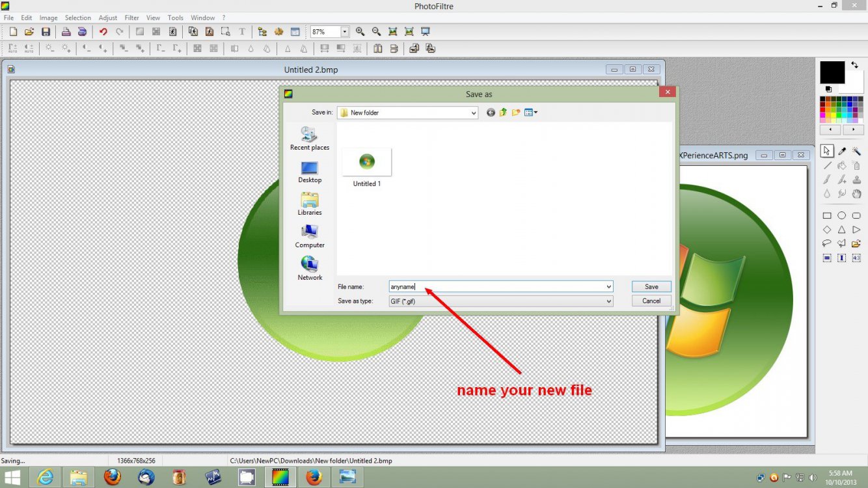
Task: Go to Recent places in Save dialog
Action: click(x=310, y=139)
